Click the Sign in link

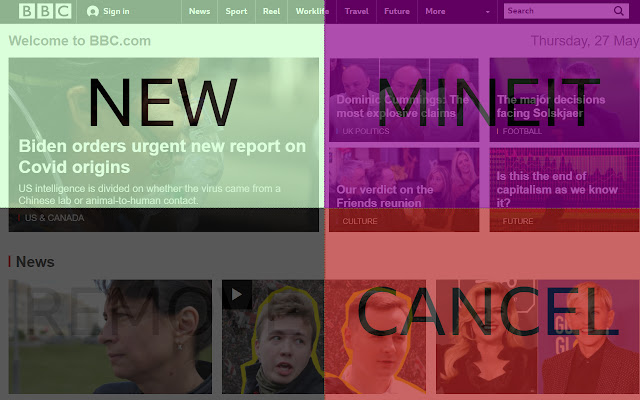tap(116, 11)
